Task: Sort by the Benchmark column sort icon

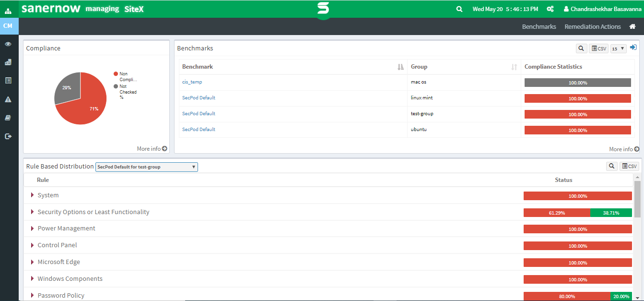Action: click(x=401, y=67)
